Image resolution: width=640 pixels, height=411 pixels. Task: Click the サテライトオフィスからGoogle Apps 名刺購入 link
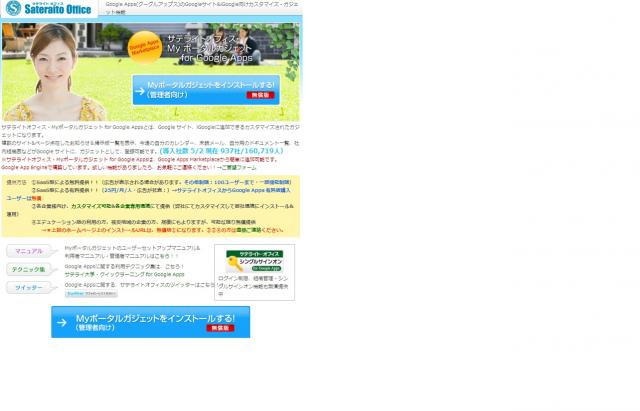coord(234,191)
